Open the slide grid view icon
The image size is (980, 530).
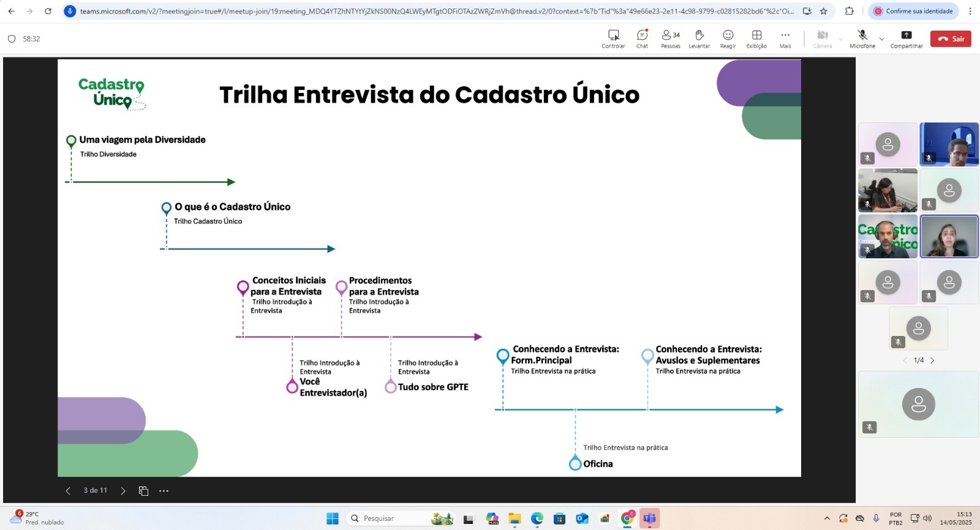coord(143,491)
